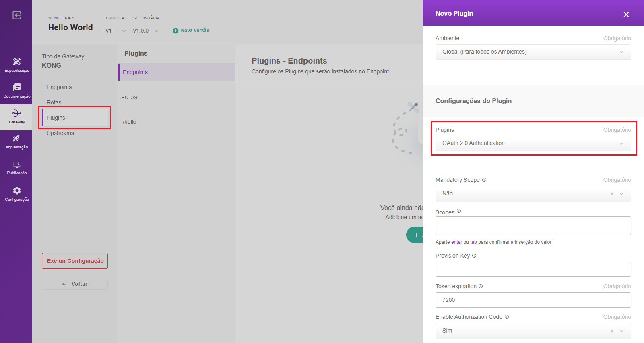Open the Mandatory Scope dropdown chevron
The image size is (644, 343).
click(x=621, y=194)
